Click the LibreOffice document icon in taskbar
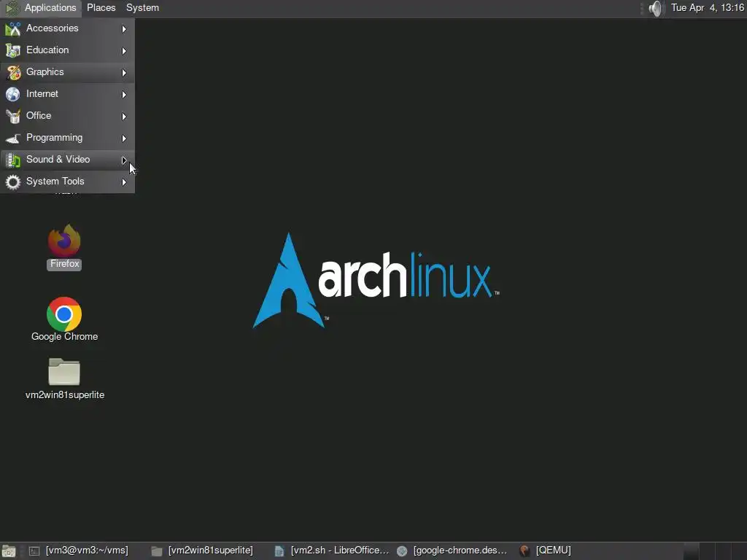Image resolution: width=747 pixels, height=560 pixels. (x=279, y=551)
